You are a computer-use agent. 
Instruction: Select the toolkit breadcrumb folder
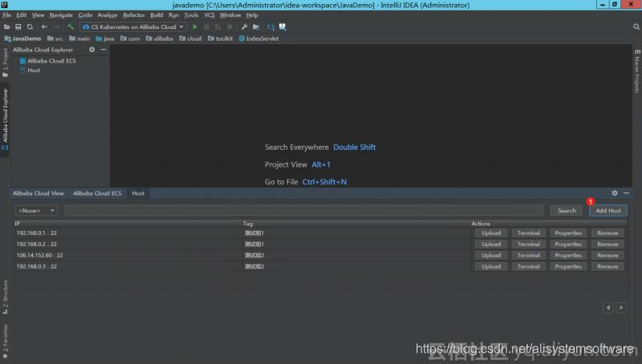[220, 38]
